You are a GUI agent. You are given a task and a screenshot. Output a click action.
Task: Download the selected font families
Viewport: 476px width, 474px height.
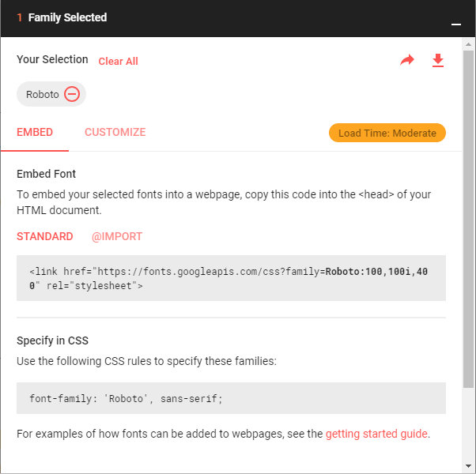point(438,60)
